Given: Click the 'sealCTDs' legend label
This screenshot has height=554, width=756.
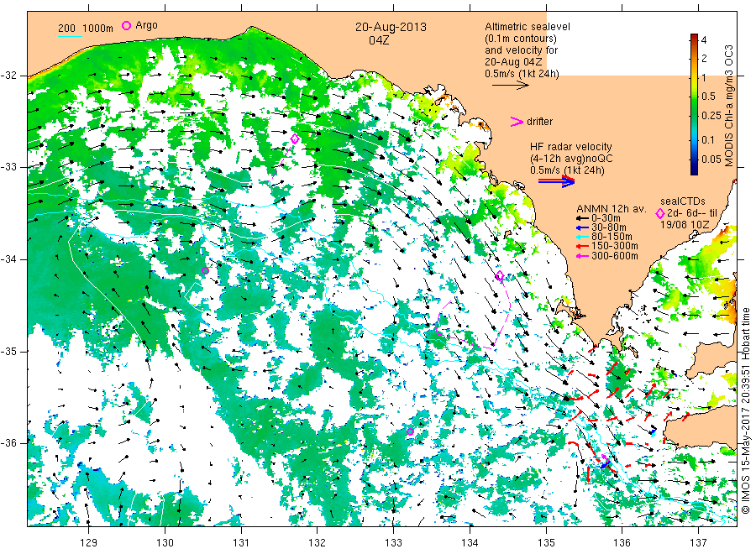Looking at the screenshot, I should tap(683, 201).
